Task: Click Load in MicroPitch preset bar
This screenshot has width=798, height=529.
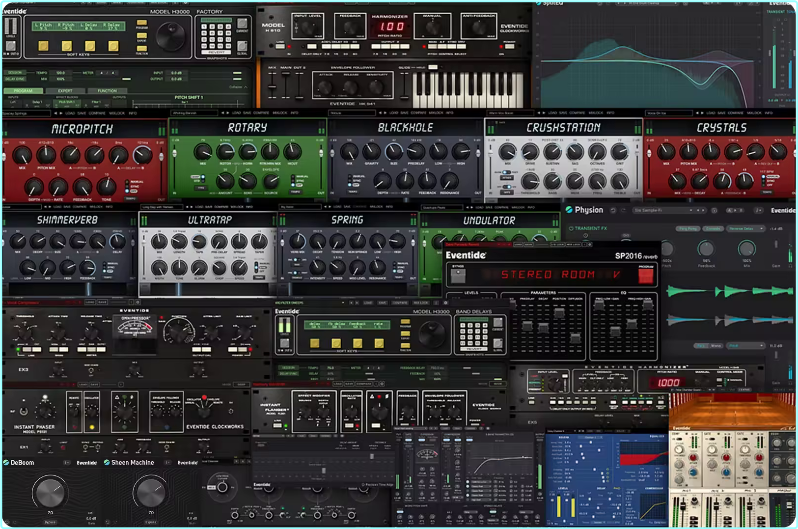Action: tap(70, 113)
